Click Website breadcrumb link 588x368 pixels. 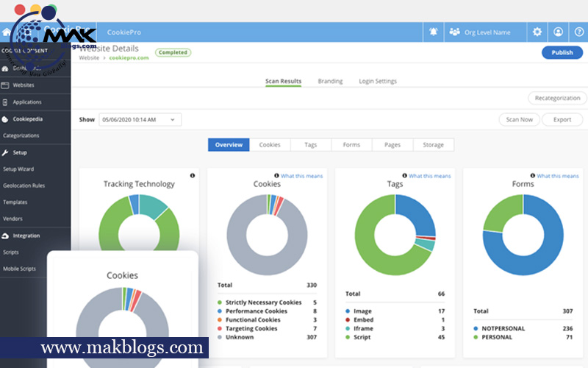[x=89, y=58]
